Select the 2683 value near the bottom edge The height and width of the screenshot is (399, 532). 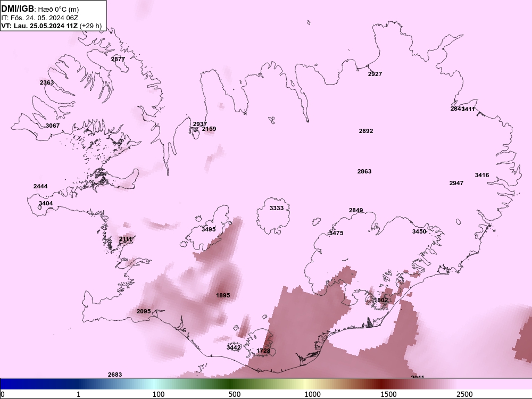click(115, 375)
